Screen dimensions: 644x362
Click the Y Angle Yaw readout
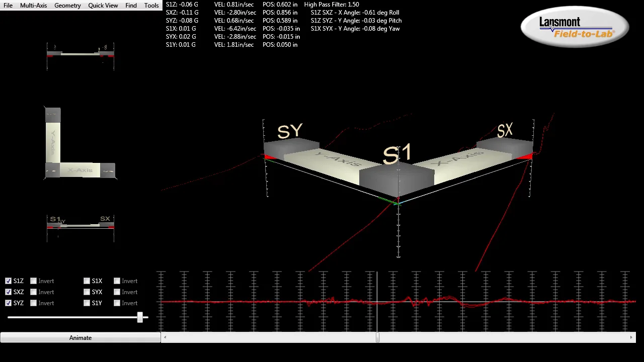pyautogui.click(x=355, y=29)
